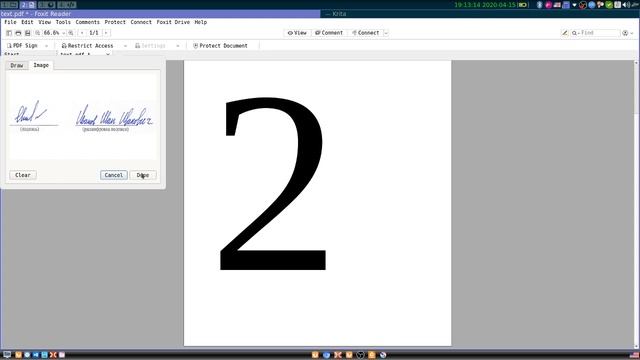This screenshot has height=360, width=640.
Task: Click the zoom in magnifier icon
Action: (71, 33)
